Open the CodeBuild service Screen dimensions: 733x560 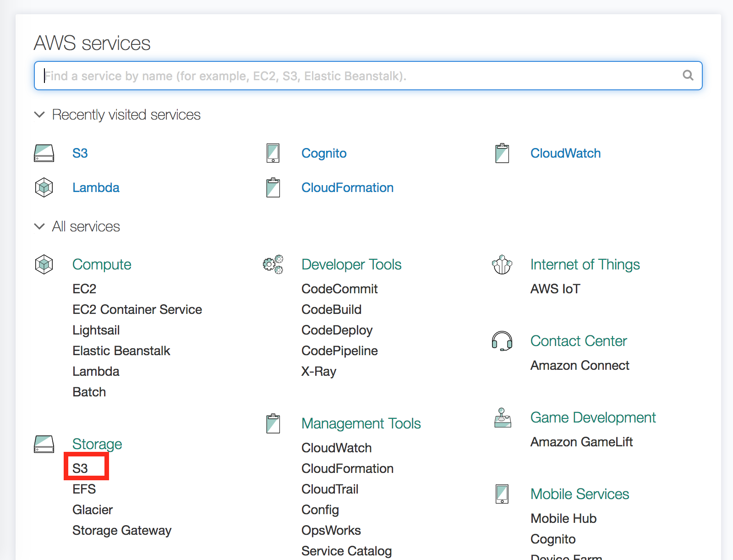pyautogui.click(x=332, y=309)
